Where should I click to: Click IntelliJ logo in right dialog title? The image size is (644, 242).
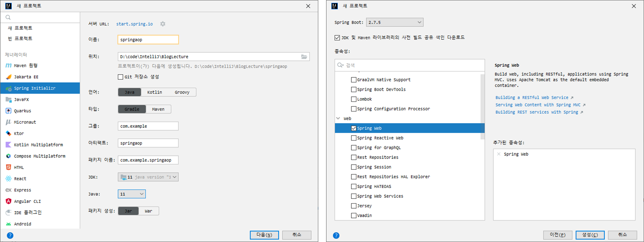point(334,6)
